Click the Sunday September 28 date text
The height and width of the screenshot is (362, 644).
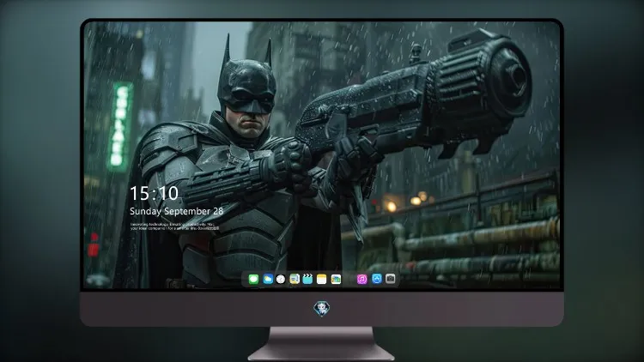click(x=176, y=211)
